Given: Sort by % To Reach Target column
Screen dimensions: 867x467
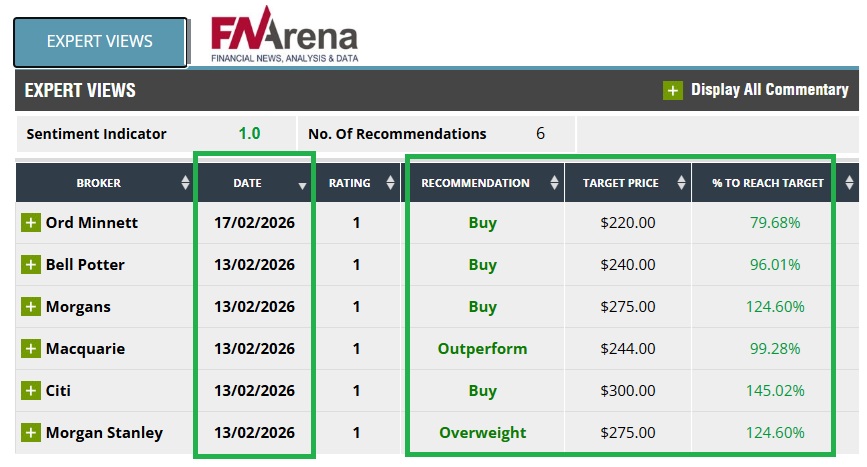Looking at the screenshot, I should 848,183.
